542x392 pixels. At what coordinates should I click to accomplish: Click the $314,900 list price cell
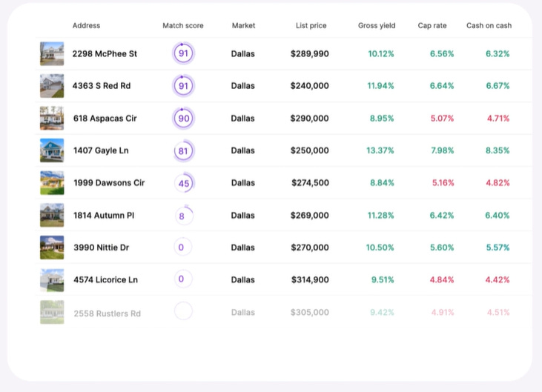310,280
